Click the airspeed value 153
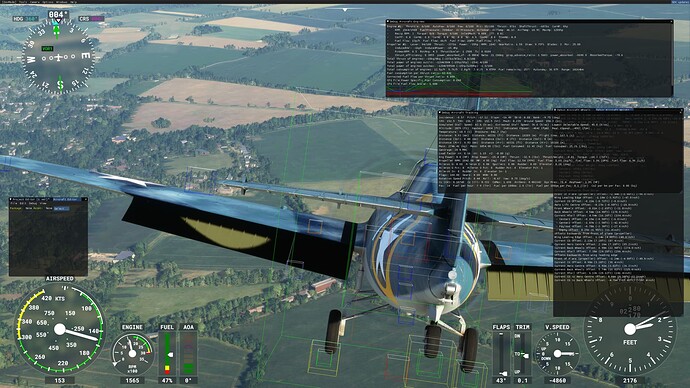690x388 pixels. tap(59, 381)
